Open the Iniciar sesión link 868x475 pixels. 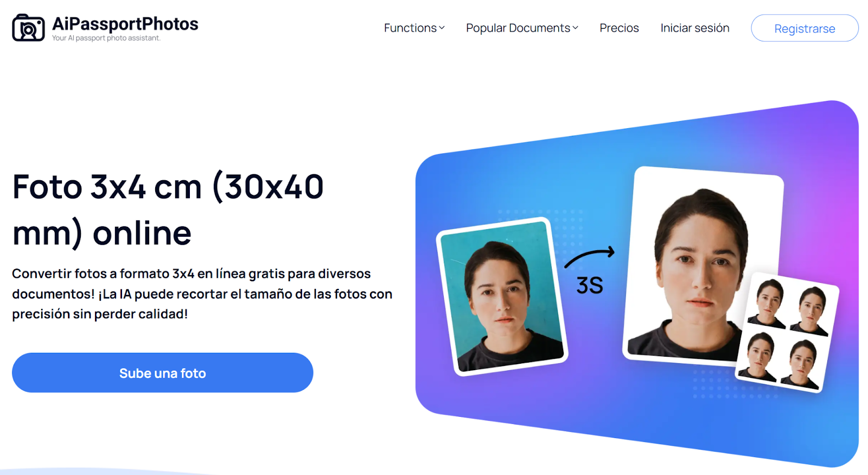click(x=694, y=28)
